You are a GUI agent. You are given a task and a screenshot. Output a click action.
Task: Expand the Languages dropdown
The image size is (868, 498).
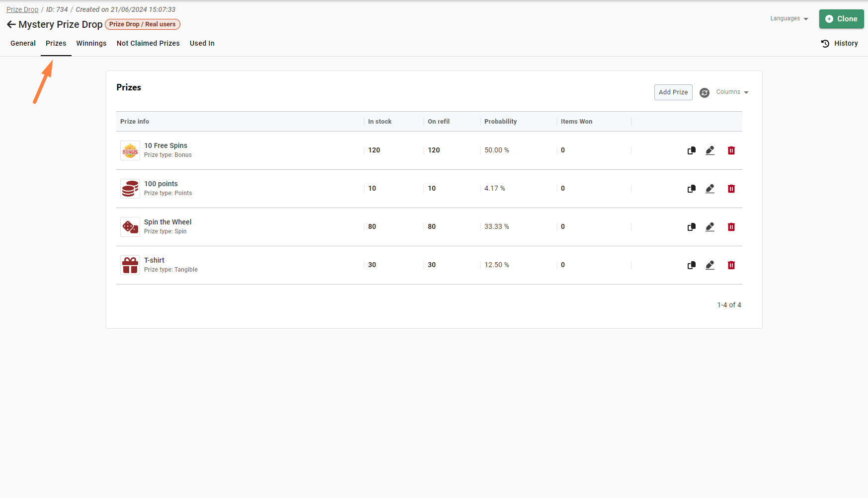tap(789, 19)
